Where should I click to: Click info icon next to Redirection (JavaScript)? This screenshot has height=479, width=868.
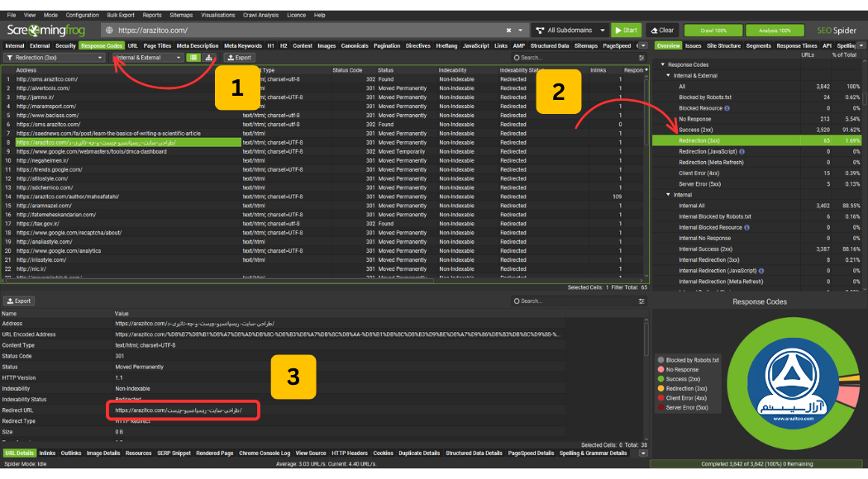[742, 152]
